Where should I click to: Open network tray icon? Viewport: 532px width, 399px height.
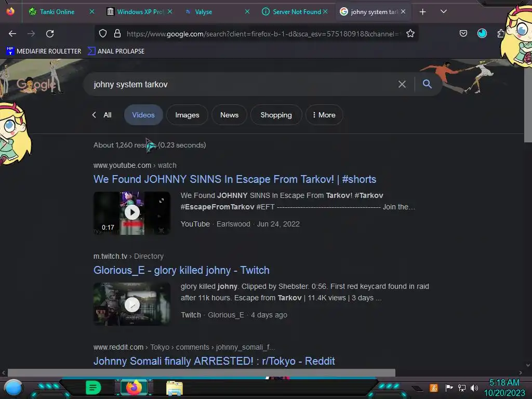462,388
